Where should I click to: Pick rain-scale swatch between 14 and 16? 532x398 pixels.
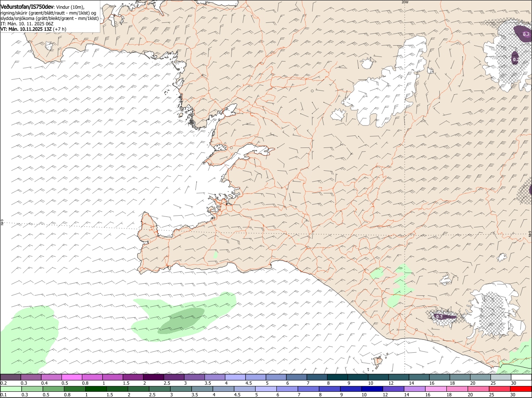click(414, 389)
